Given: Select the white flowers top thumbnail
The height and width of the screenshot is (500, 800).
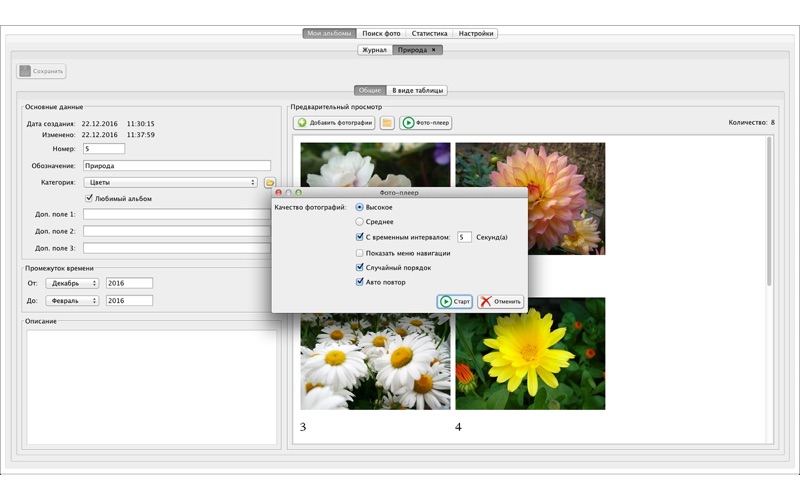Looking at the screenshot, I should 376,164.
